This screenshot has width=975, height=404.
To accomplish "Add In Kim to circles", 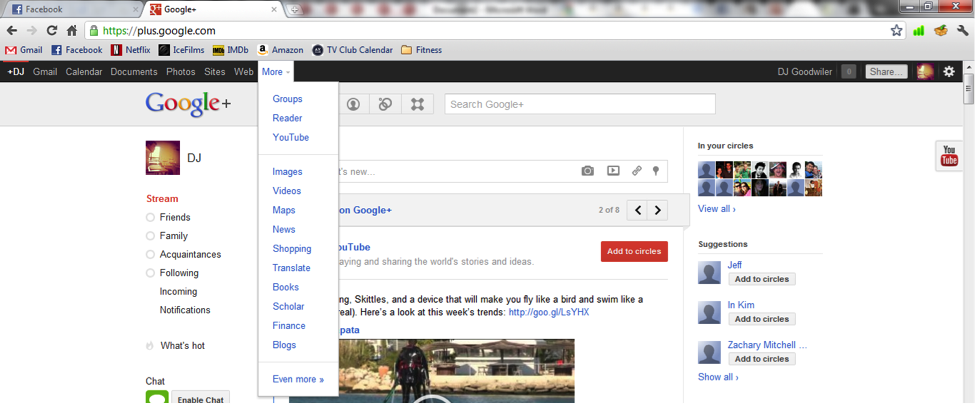I will pyautogui.click(x=762, y=319).
